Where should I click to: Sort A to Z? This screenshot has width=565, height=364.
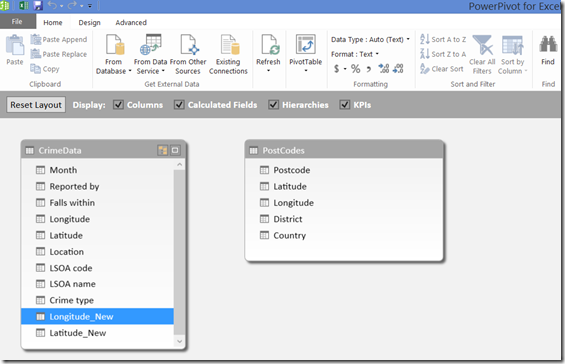click(443, 39)
